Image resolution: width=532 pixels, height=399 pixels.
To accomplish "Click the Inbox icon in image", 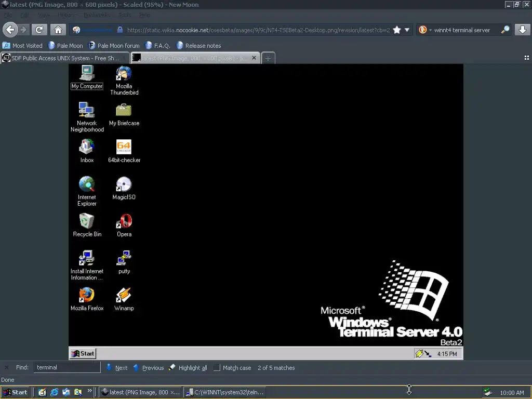I will click(87, 151).
